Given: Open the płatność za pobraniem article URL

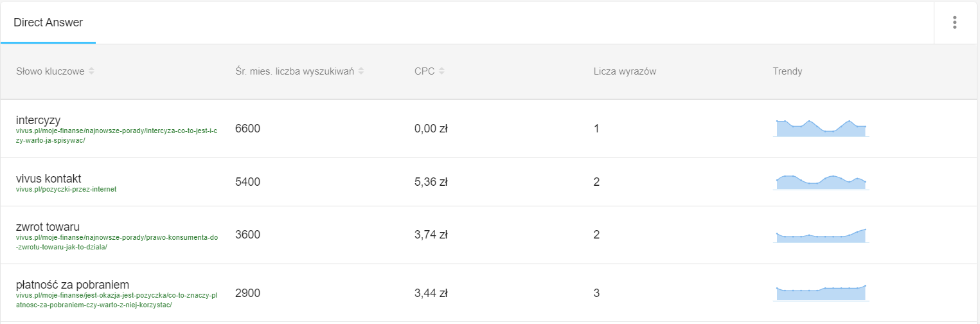Looking at the screenshot, I should (x=116, y=300).
